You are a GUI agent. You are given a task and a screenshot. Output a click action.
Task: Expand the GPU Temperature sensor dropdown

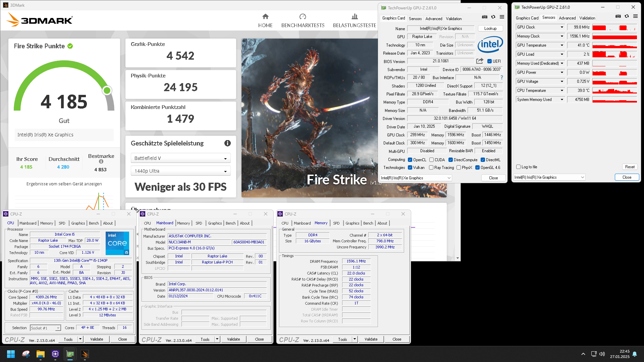[562, 45]
